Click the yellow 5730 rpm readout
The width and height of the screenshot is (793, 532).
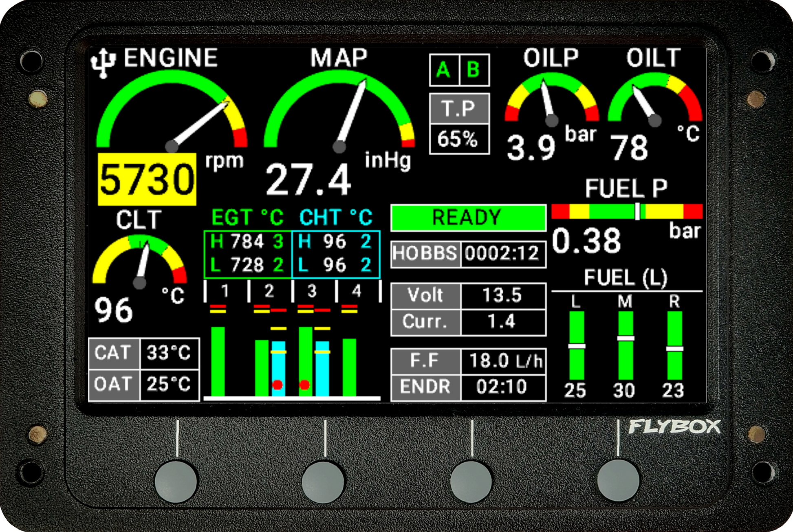tap(147, 179)
